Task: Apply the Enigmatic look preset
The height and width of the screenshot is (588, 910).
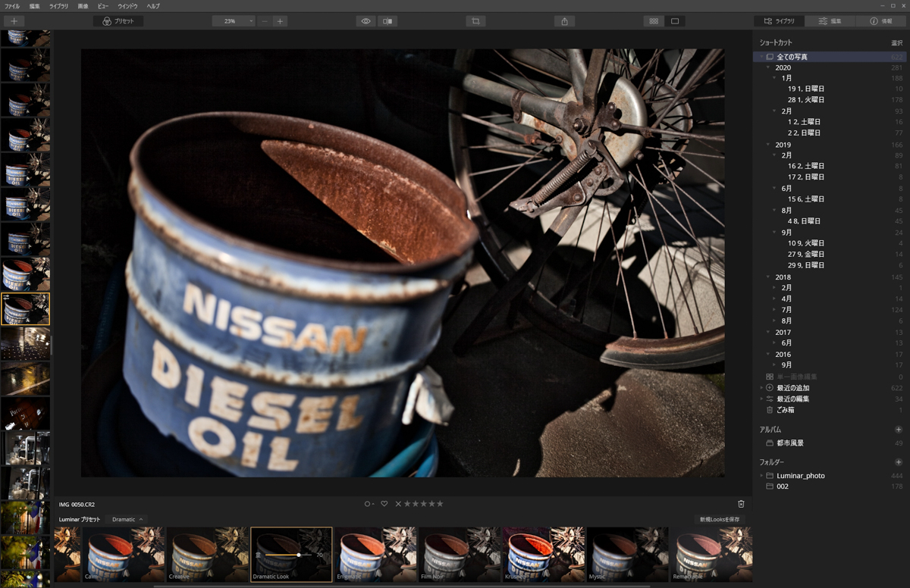Action: (375, 555)
